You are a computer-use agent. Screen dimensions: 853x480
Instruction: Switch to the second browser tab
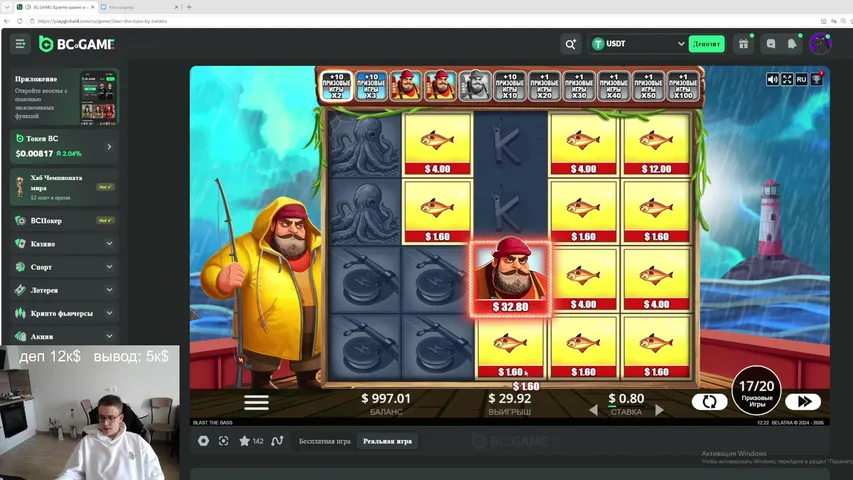click(x=139, y=7)
